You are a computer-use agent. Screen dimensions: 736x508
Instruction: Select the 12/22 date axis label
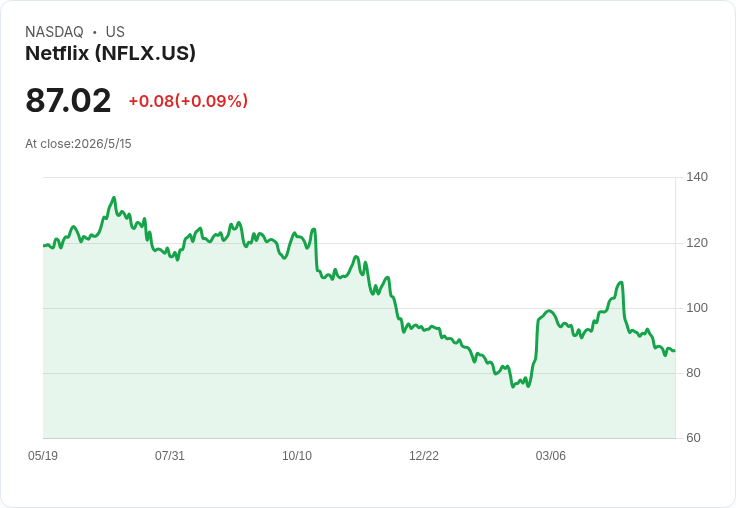tap(424, 455)
